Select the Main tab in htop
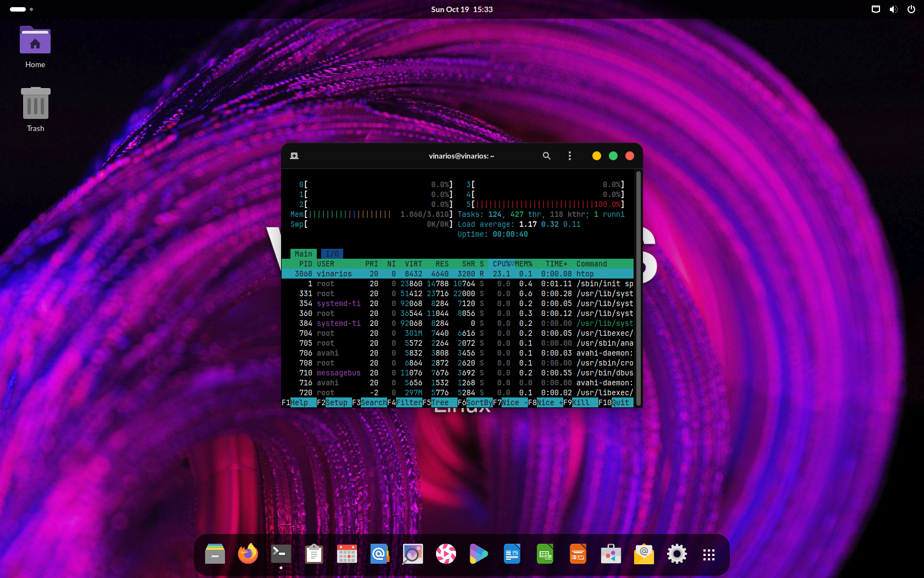 click(303, 254)
